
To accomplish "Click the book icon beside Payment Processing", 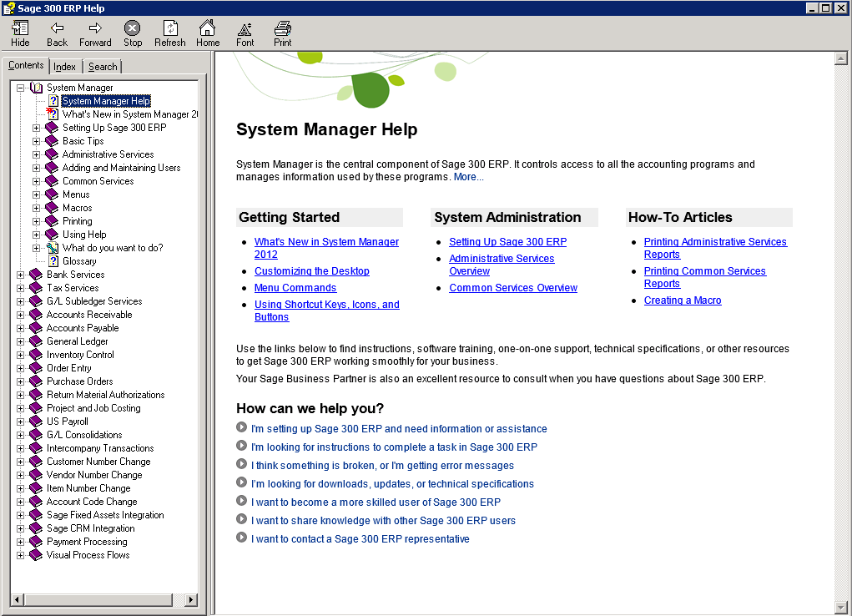I will tap(36, 542).
